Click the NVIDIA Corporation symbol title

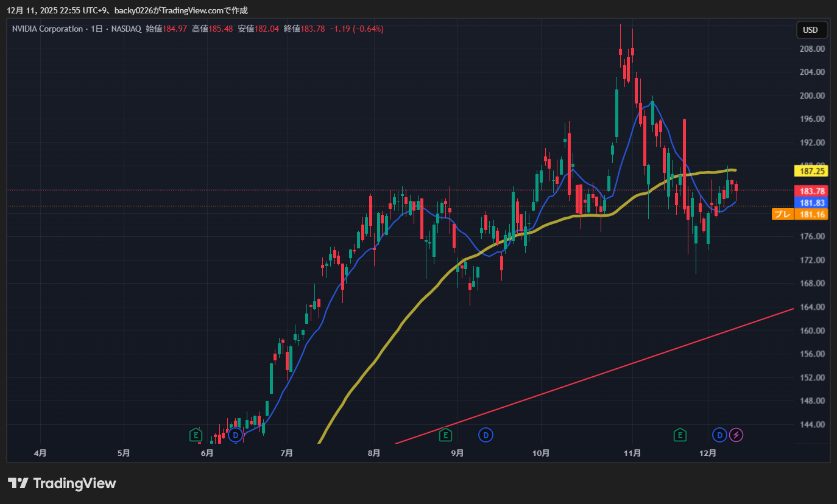pos(48,29)
